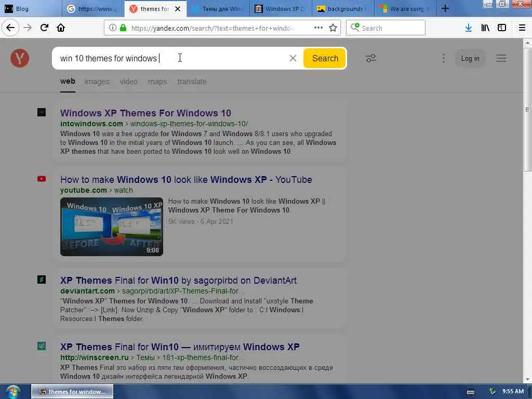The width and height of the screenshot is (532, 399).
Task: Click the keyboard icon in system tray
Action: [x=471, y=392]
